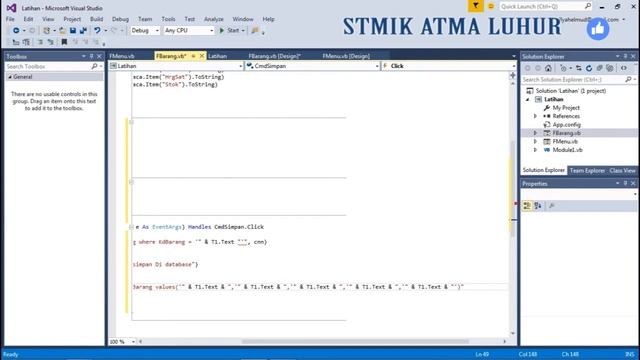
Task: Click the Undo arrow icon
Action: pos(97,31)
